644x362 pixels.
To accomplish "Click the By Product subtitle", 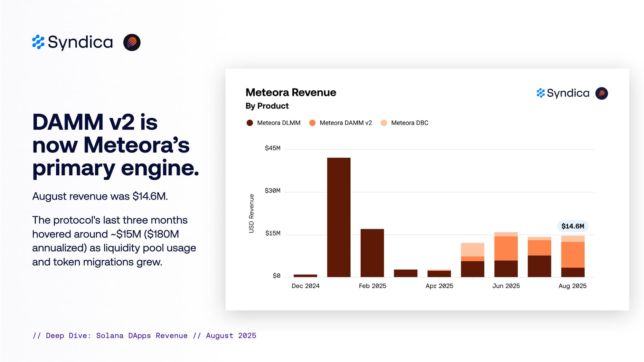I will [x=267, y=106].
